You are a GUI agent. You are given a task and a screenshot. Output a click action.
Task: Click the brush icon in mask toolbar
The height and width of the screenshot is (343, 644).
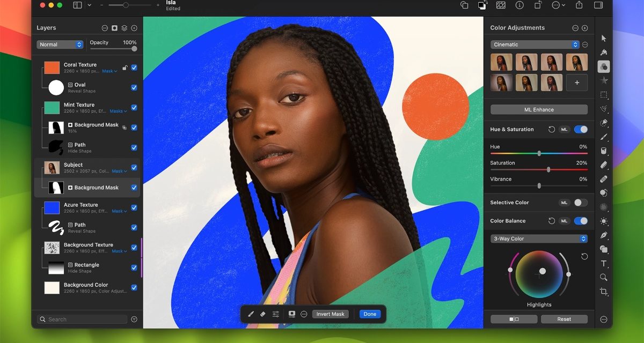coord(251,314)
